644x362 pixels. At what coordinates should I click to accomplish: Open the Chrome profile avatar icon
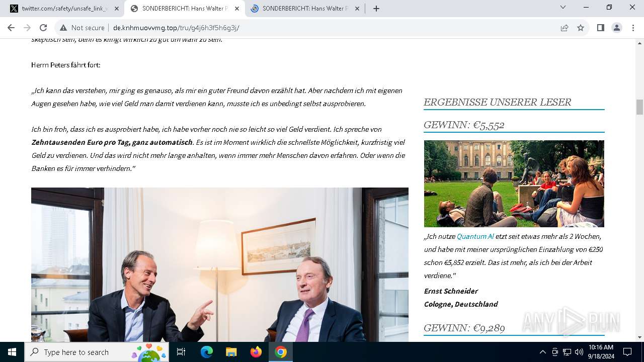coord(617,28)
